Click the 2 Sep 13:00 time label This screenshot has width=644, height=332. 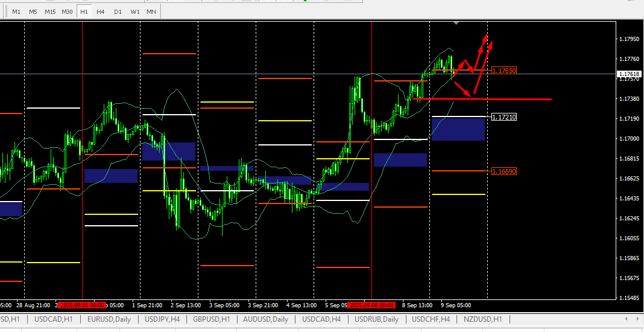185,305
